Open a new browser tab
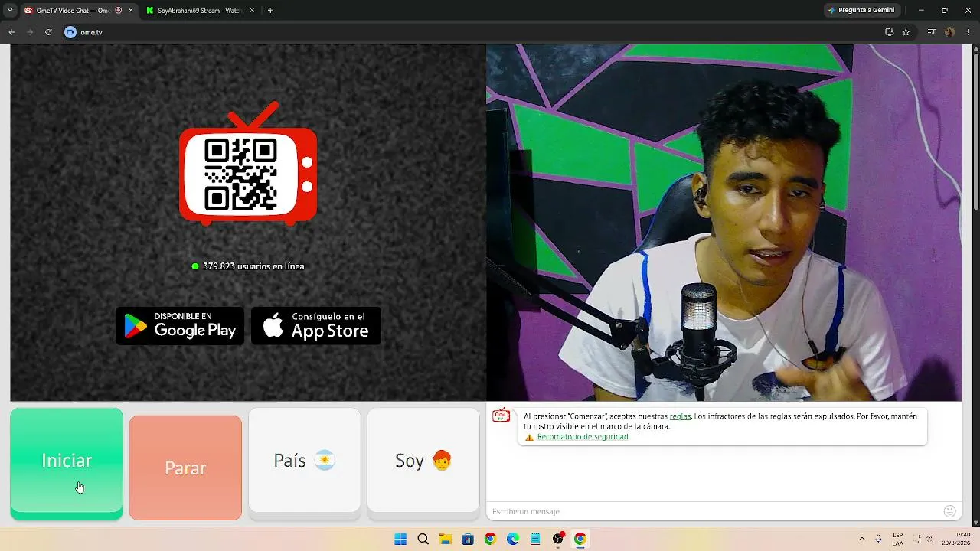Viewport: 980px width, 551px height. (x=270, y=11)
